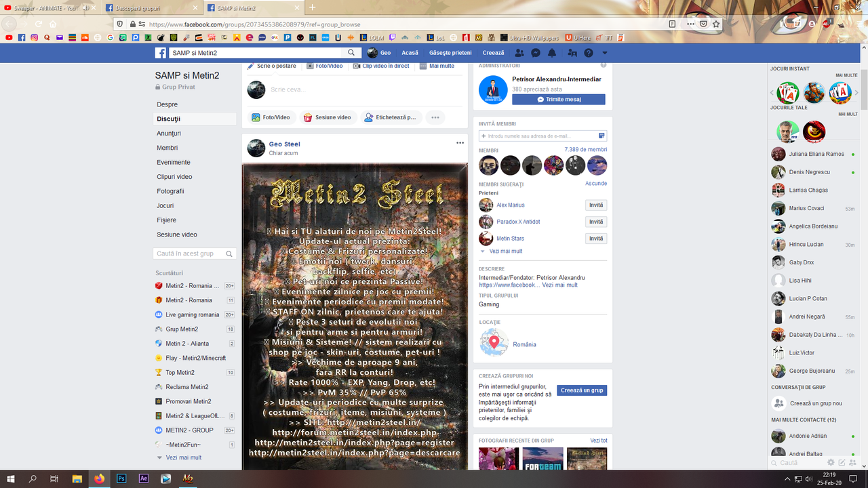Open the Ultra-HD Wallpapers bookmark
Image resolution: width=868 pixels, height=488 pixels.
coord(530,38)
